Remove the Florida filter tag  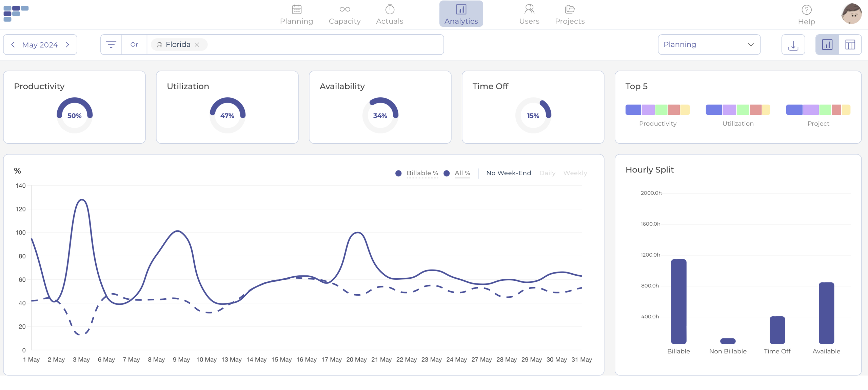197,45
